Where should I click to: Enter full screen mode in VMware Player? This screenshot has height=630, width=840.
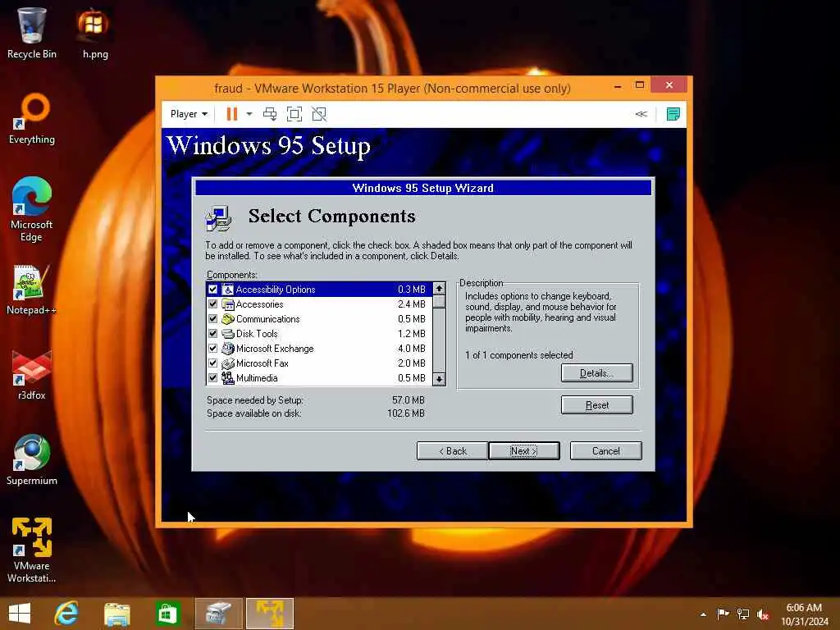pos(294,114)
